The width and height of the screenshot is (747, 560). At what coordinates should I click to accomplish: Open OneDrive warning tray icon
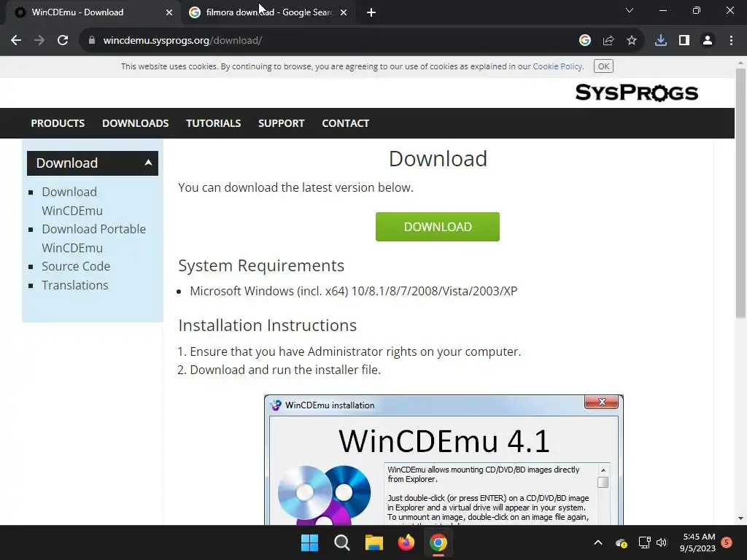tap(622, 542)
